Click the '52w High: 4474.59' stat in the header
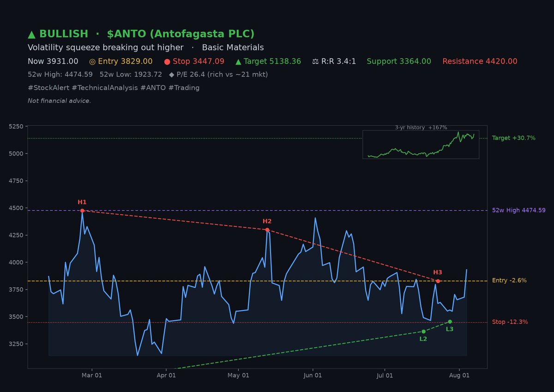 [x=60, y=74]
